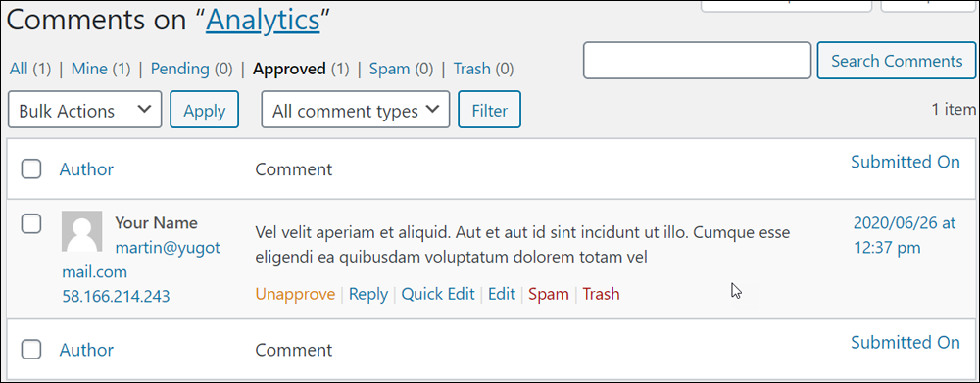
Task: View Mine comments filter
Action: (89, 69)
